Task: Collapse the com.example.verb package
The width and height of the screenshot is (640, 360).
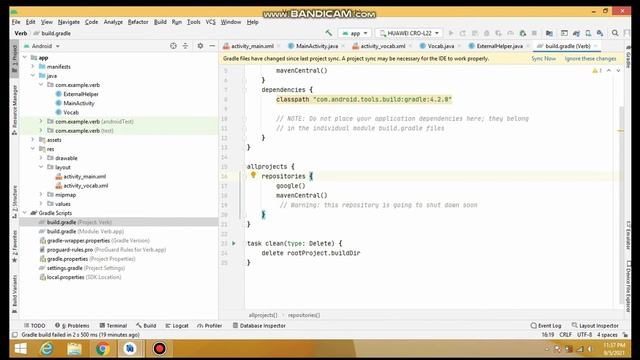Action: (x=41, y=84)
